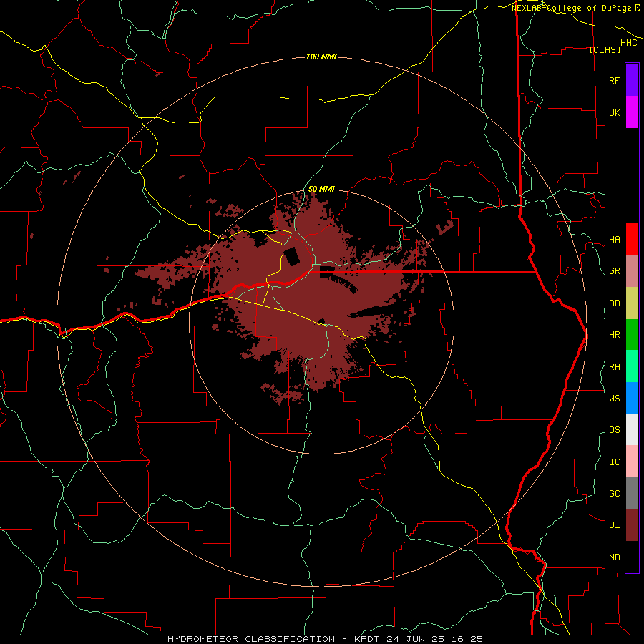Click the RF legend label
The image size is (644, 644).
[x=614, y=80]
